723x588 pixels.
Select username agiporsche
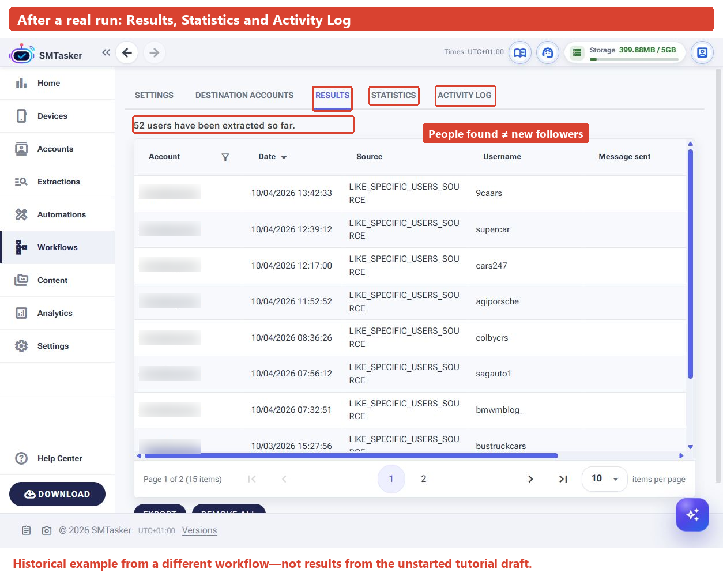[498, 301]
